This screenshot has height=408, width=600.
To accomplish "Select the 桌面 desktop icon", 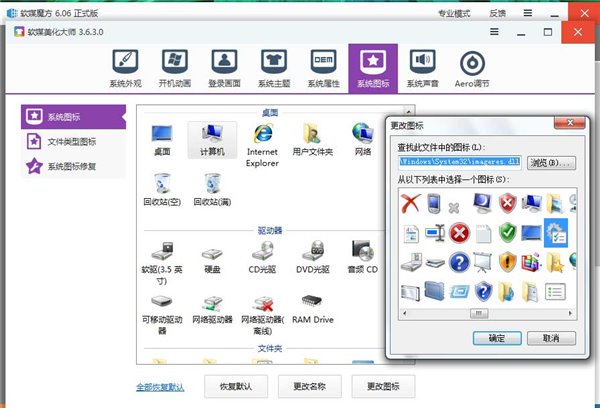I will pos(162,140).
